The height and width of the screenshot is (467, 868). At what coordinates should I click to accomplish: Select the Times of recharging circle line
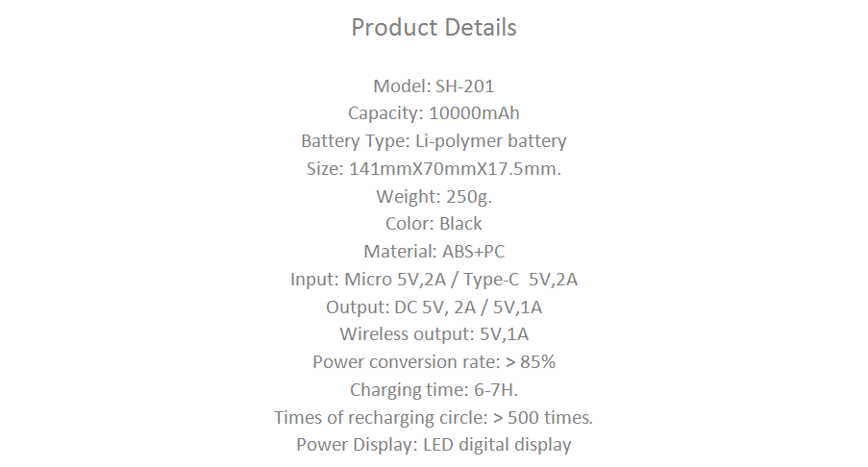(434, 417)
